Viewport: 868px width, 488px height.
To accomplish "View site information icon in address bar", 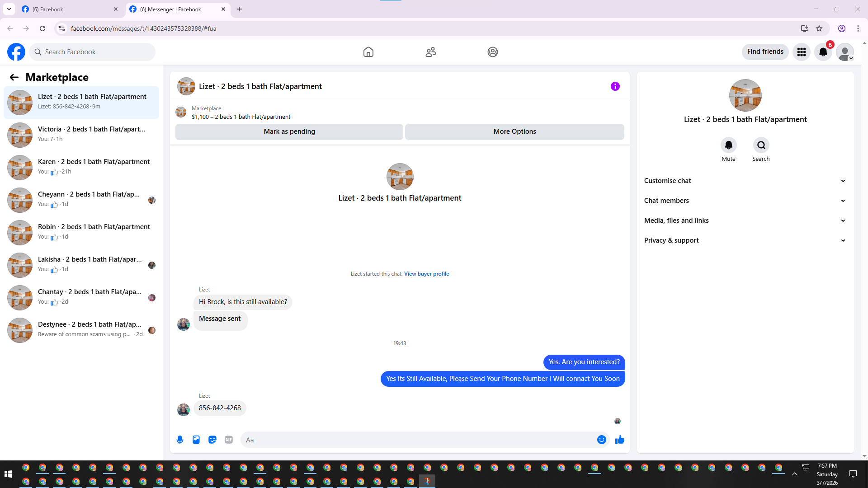I will click(x=62, y=28).
